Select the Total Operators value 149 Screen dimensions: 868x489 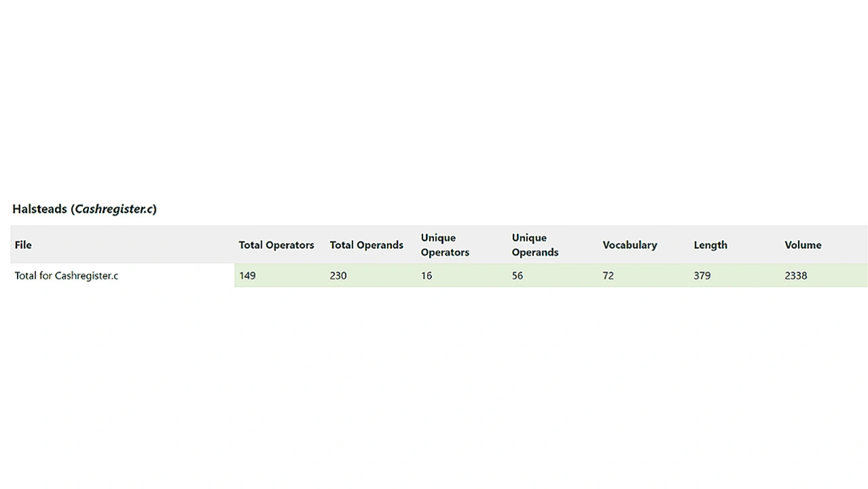[x=248, y=275]
